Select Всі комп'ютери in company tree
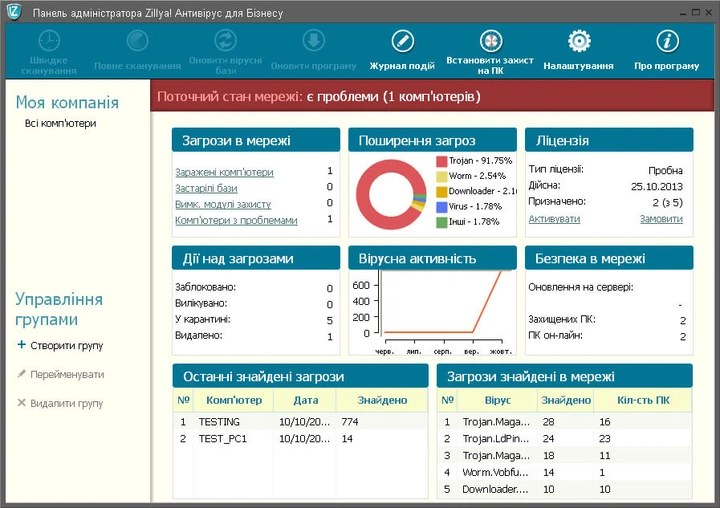 pos(61,123)
